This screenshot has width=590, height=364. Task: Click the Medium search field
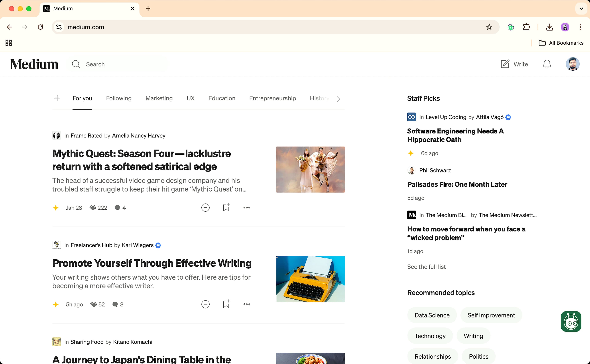click(118, 64)
